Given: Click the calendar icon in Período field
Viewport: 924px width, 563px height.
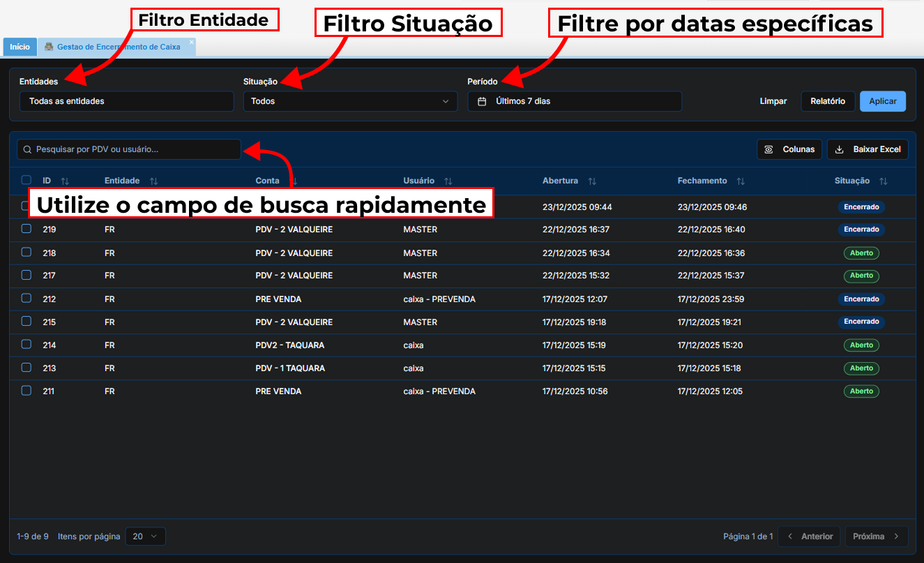Looking at the screenshot, I should pyautogui.click(x=482, y=102).
